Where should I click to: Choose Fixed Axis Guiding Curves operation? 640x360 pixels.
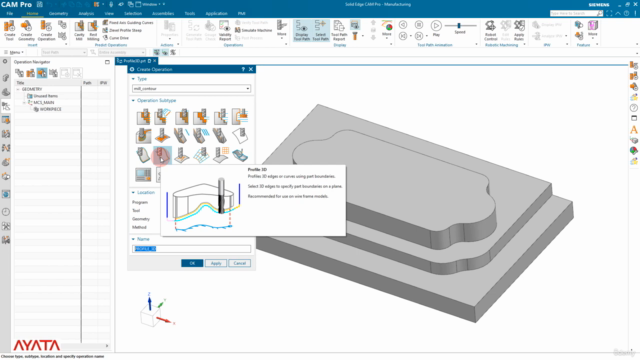(x=128, y=22)
